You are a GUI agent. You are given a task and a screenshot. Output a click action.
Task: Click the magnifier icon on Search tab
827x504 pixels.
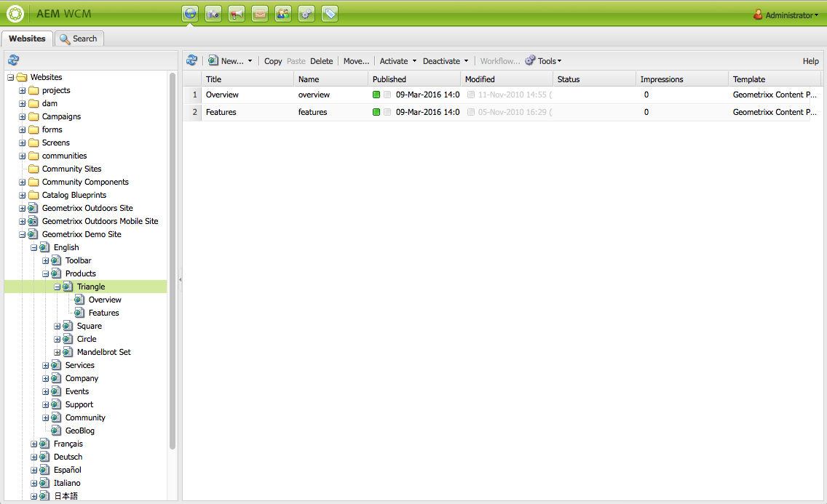click(x=65, y=39)
